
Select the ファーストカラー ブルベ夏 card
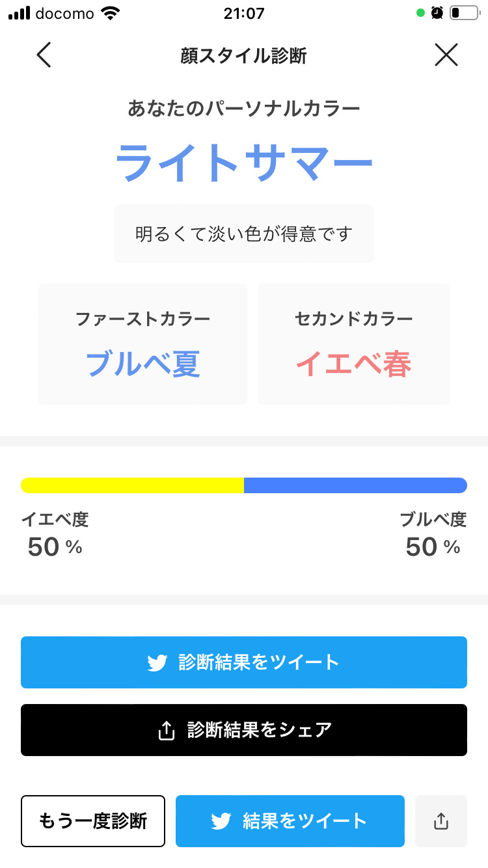click(x=142, y=344)
